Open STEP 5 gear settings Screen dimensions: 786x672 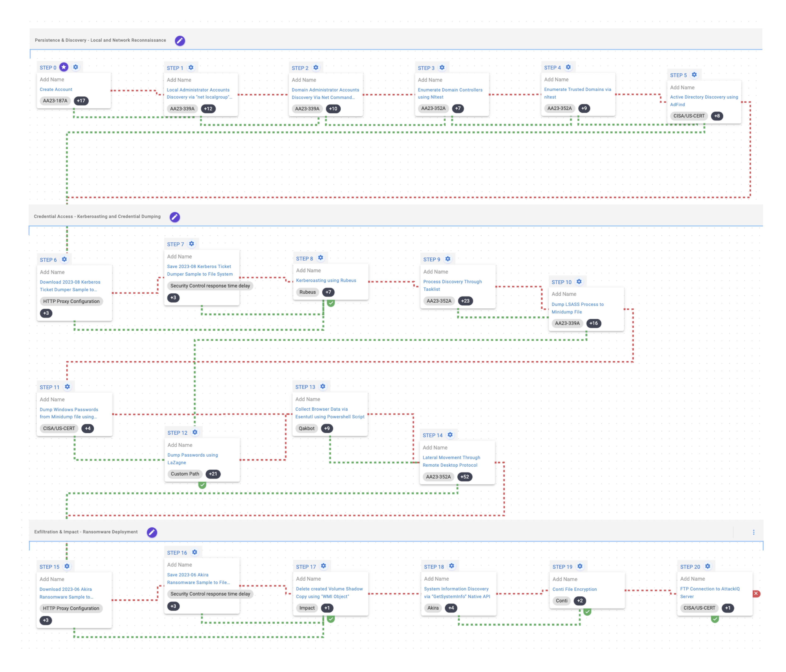click(x=694, y=75)
